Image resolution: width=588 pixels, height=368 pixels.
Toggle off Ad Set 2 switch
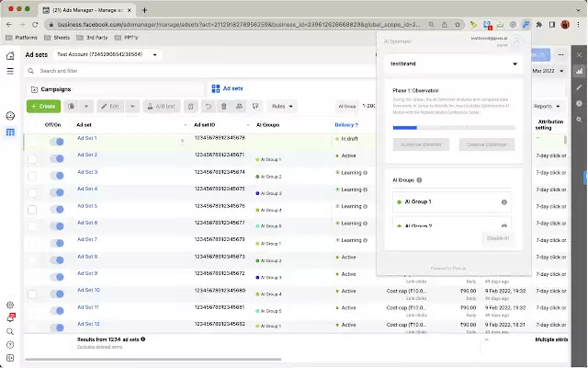coord(57,158)
